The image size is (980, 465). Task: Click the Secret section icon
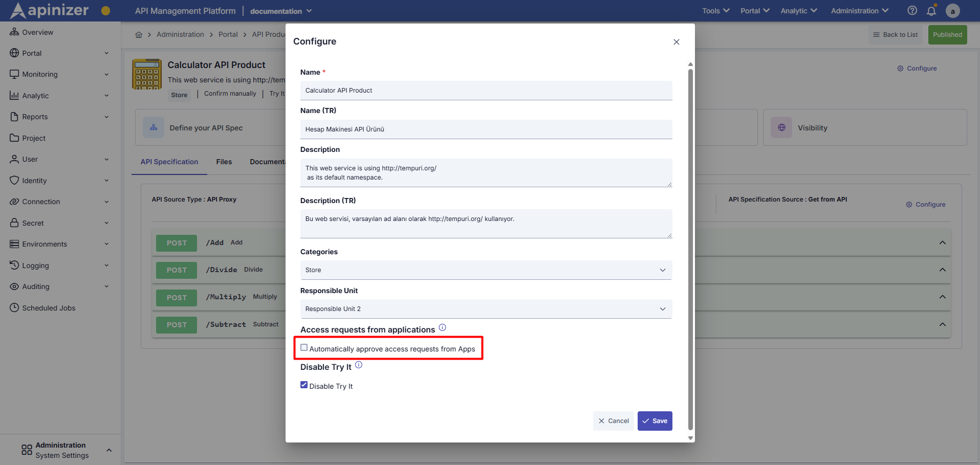14,223
